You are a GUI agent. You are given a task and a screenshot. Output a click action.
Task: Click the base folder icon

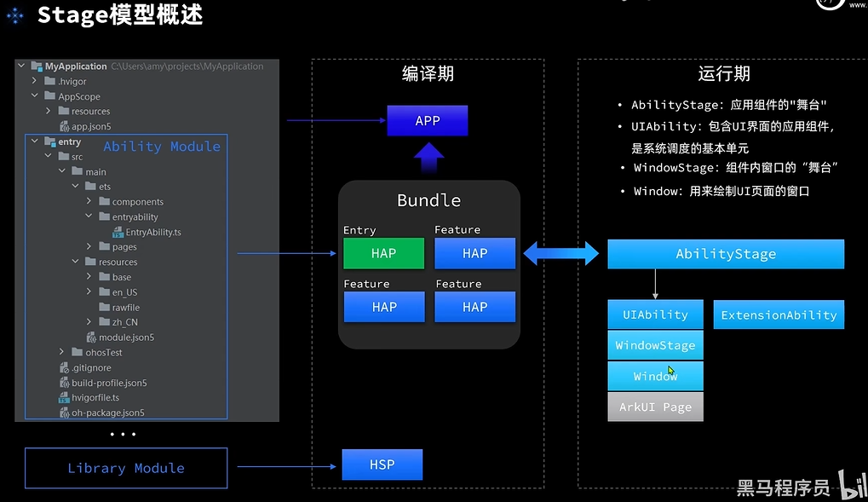point(104,276)
